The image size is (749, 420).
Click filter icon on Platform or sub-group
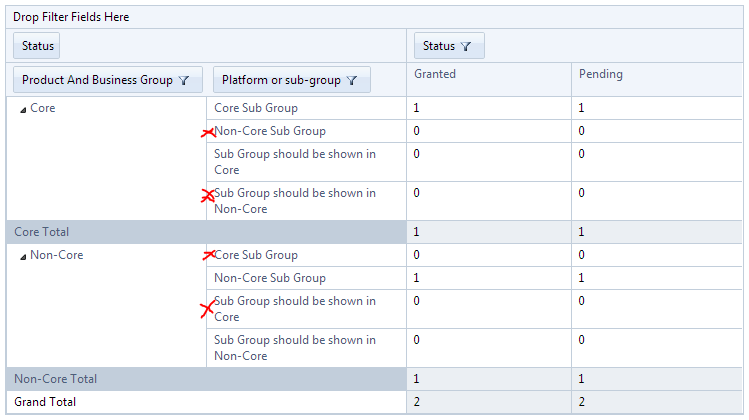pyautogui.click(x=352, y=80)
